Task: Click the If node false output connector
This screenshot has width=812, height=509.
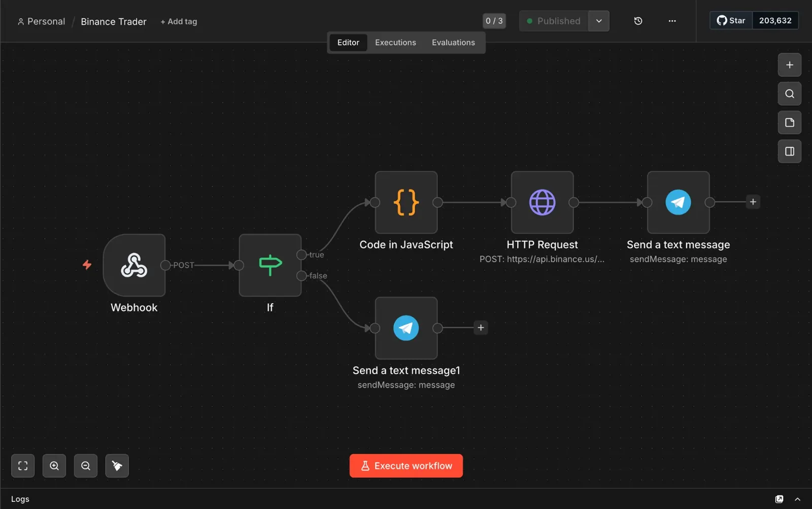Action: coord(301,276)
